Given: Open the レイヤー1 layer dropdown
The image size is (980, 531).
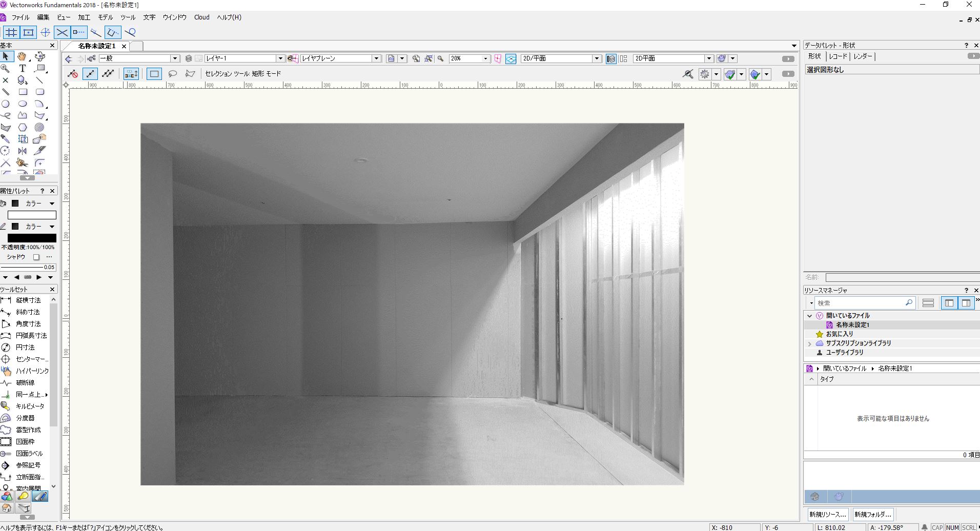Looking at the screenshot, I should click(280, 58).
